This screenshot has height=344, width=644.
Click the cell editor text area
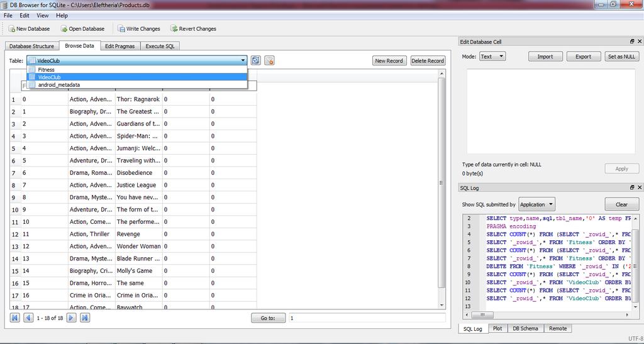(x=552, y=112)
